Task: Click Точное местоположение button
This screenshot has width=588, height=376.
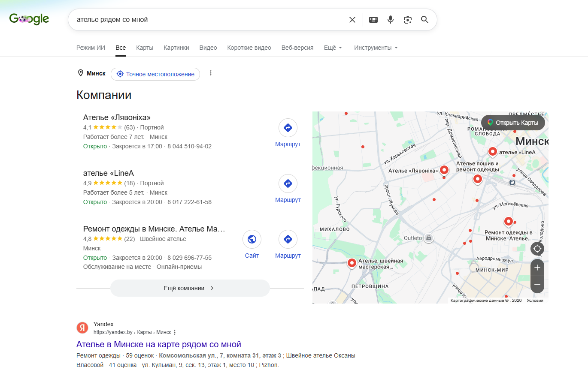Action: click(155, 74)
